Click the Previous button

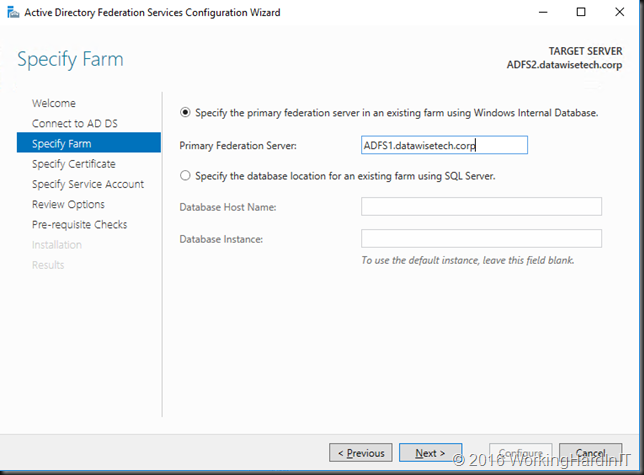[361, 452]
